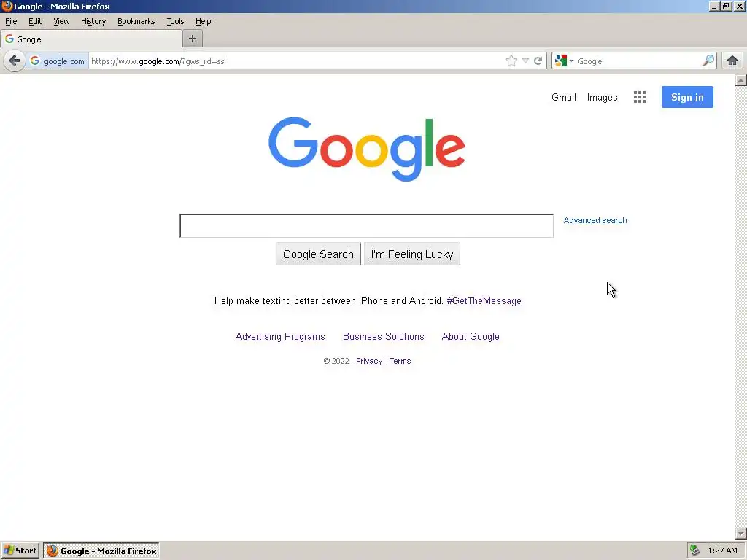
Task: Select the Firefox taskbar button
Action: coord(101,551)
